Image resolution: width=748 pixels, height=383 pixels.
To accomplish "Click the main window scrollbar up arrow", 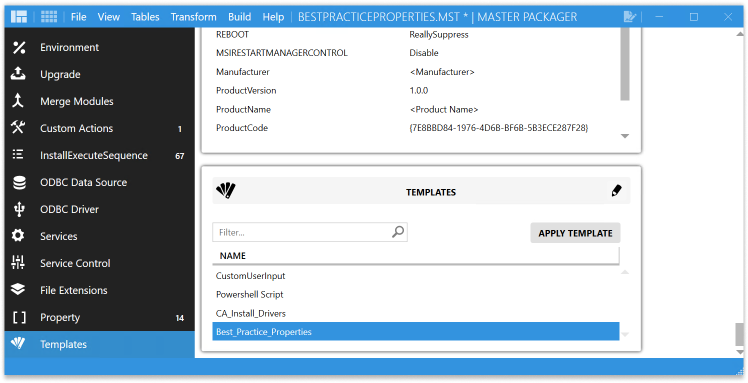I will coord(739,34).
